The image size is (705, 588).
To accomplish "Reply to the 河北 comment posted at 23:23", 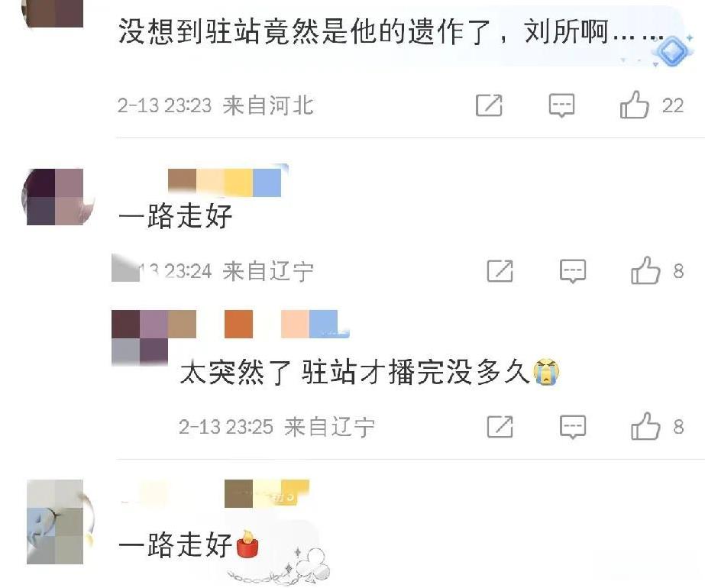I will point(561,105).
